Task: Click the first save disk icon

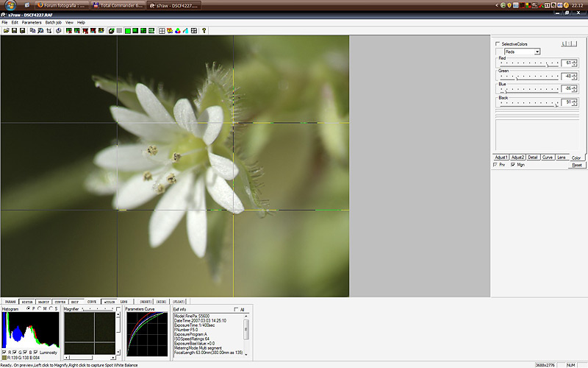Action: pos(14,31)
